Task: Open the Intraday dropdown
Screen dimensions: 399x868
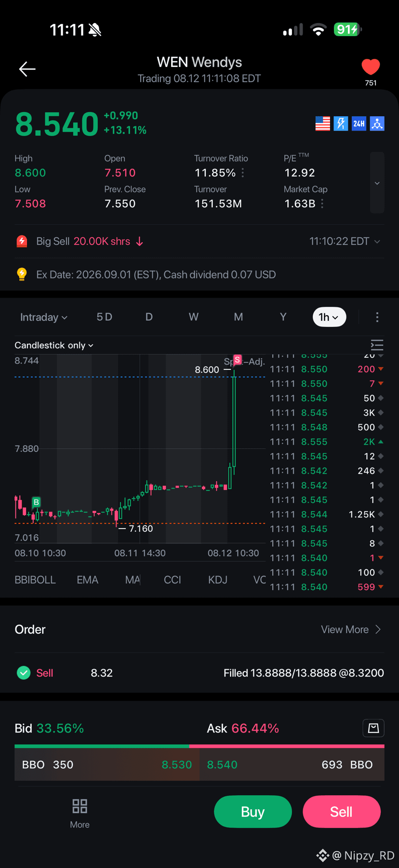Action: (x=43, y=317)
